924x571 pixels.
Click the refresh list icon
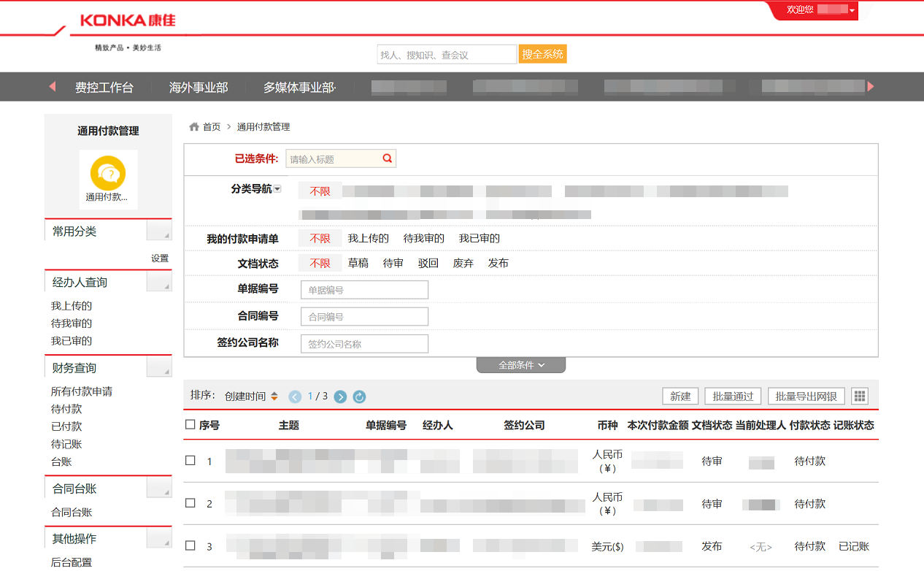click(359, 396)
